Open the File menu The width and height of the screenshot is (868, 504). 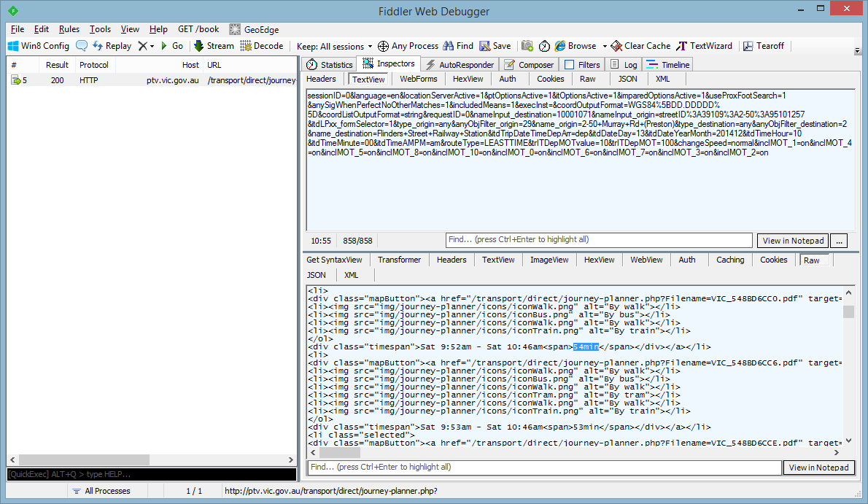(x=18, y=29)
